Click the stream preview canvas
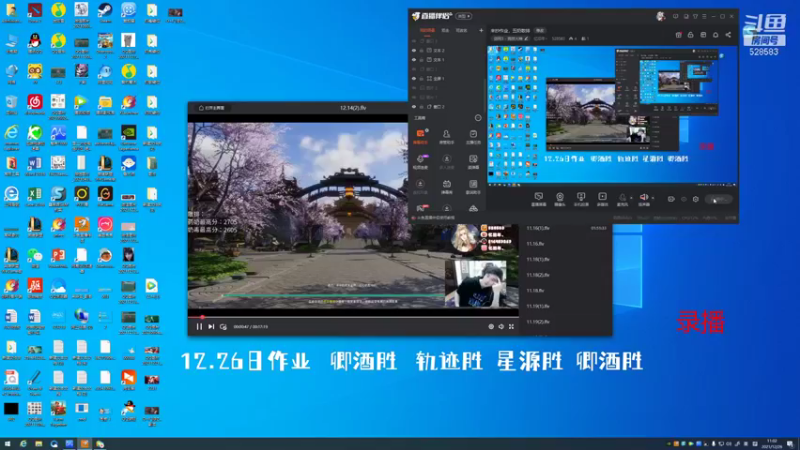 pos(612,115)
